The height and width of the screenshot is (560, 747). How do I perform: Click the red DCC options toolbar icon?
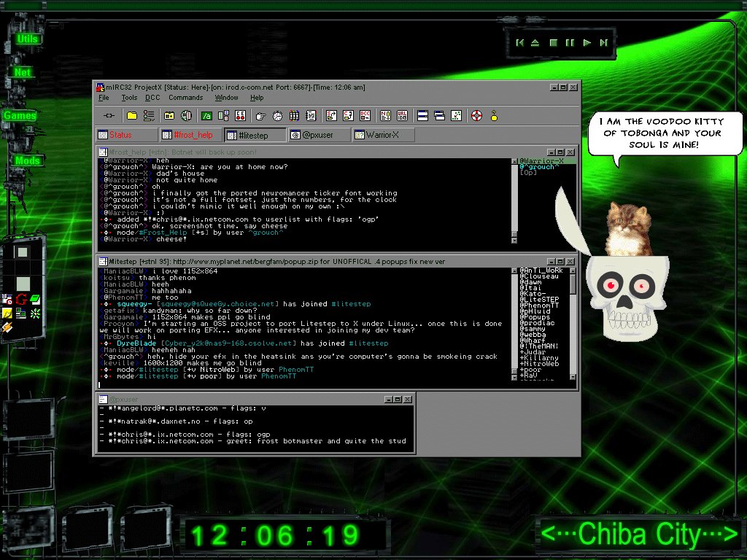pos(365,116)
